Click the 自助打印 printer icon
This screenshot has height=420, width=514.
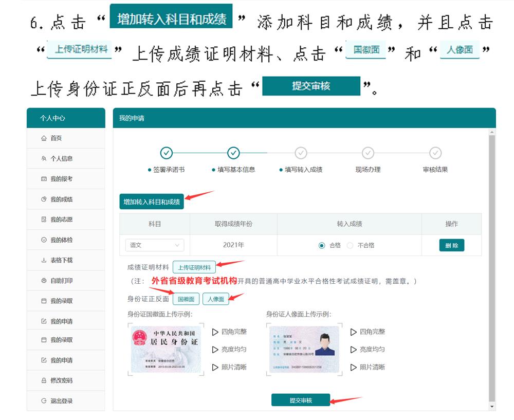point(44,281)
